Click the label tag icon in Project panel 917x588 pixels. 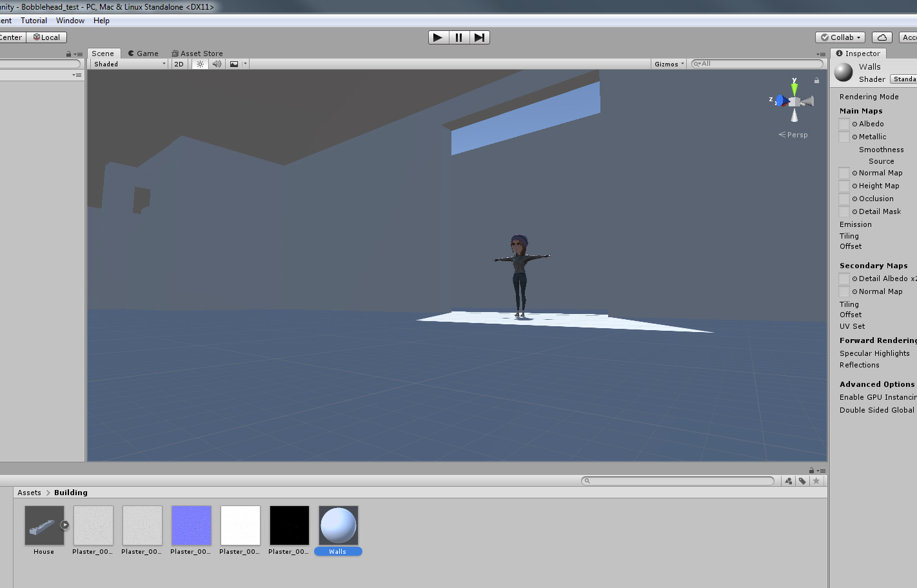pyautogui.click(x=802, y=480)
